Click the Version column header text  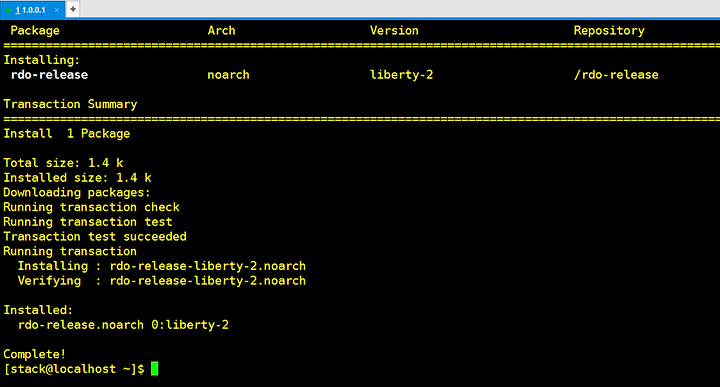394,31
